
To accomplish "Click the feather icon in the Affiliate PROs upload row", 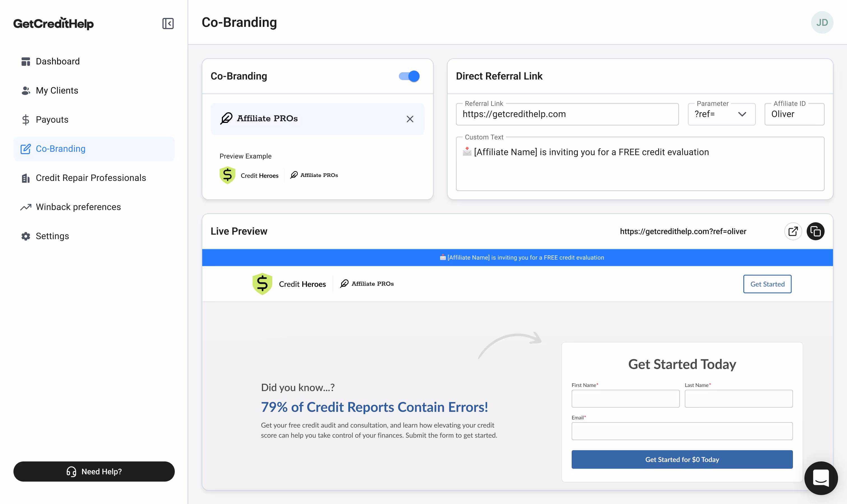I will (x=226, y=118).
